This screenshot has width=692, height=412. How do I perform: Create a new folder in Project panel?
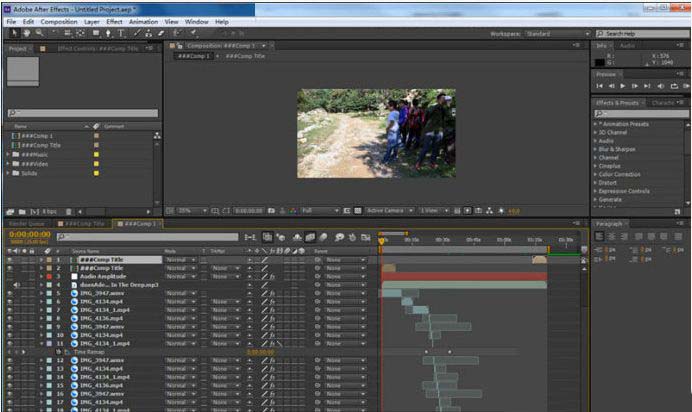coord(23,211)
